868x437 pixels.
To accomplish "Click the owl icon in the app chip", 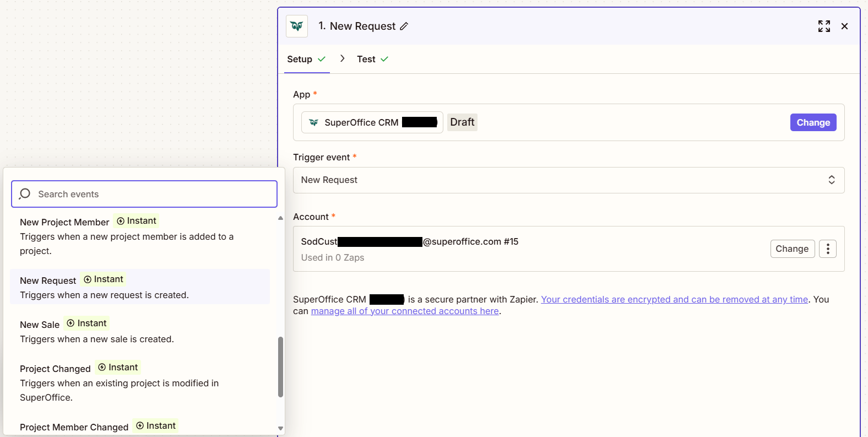I will [x=313, y=122].
